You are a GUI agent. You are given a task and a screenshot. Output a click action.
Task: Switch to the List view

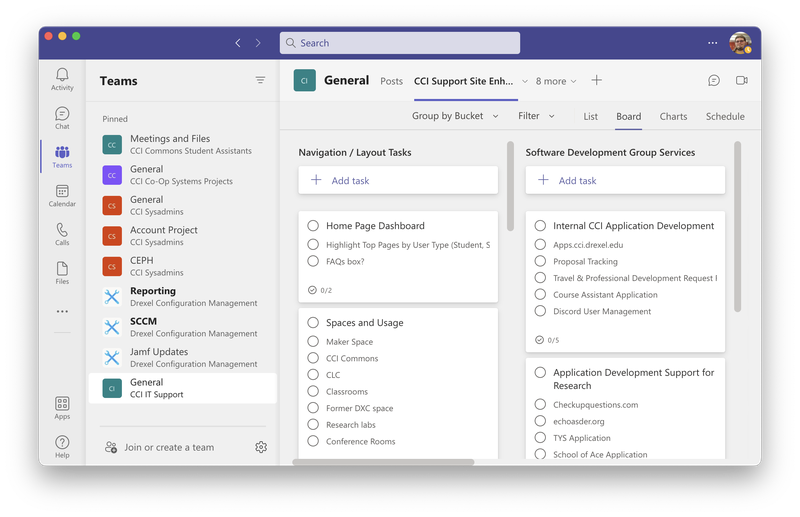click(590, 116)
